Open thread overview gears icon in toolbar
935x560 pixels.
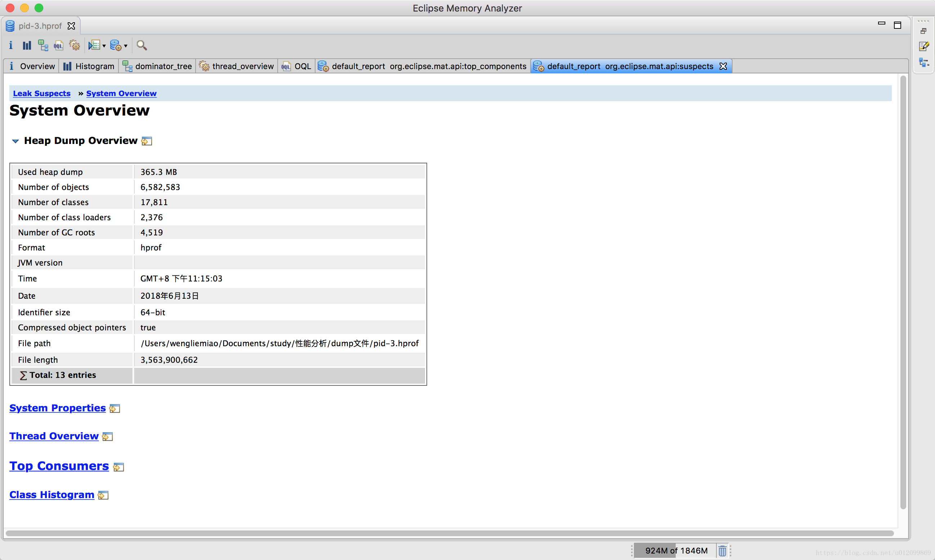coord(75,45)
